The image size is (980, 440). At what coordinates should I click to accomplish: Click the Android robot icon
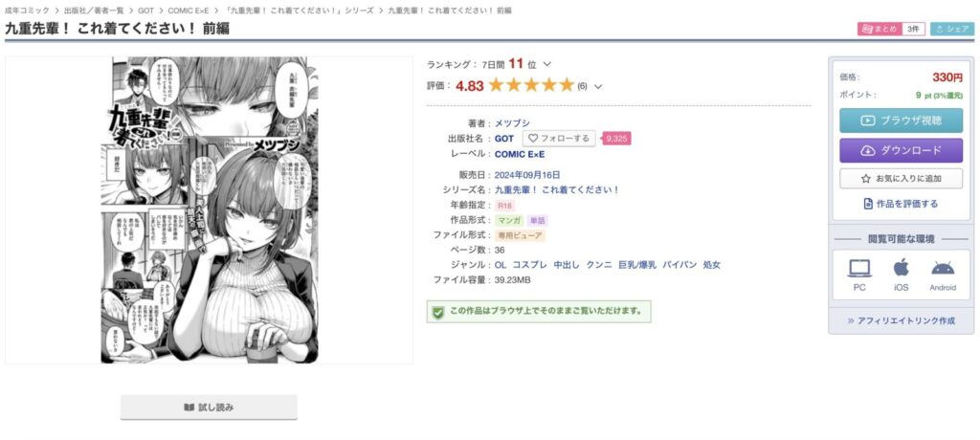coord(943,268)
